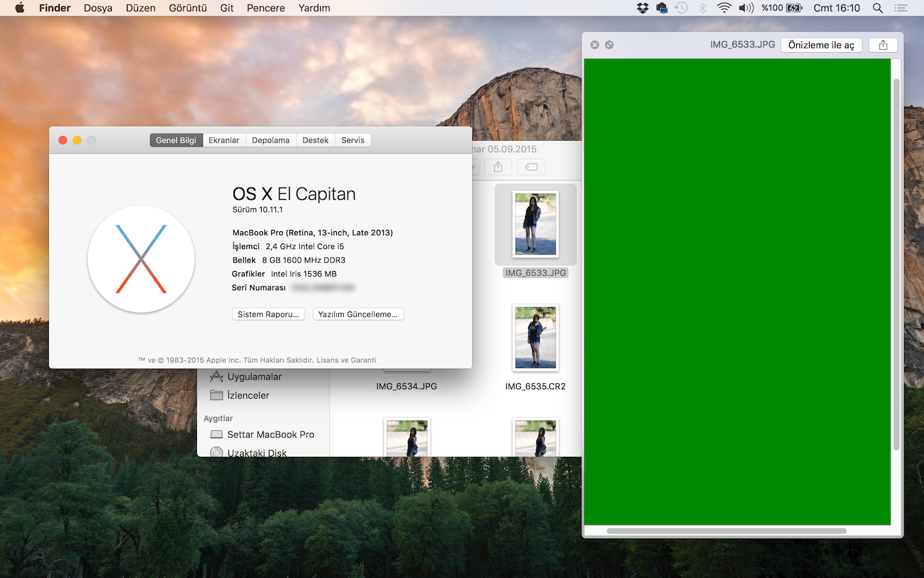Image resolution: width=924 pixels, height=578 pixels.
Task: Click the Dropbox menu bar icon
Action: click(642, 8)
